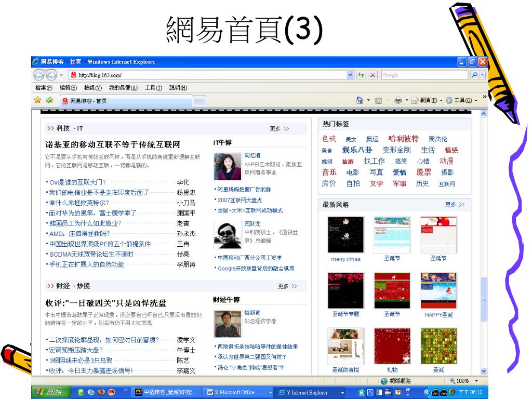This screenshot has width=532, height=399.
Task: Click the 哈利波特 hot tag
Action: pyautogui.click(x=403, y=138)
